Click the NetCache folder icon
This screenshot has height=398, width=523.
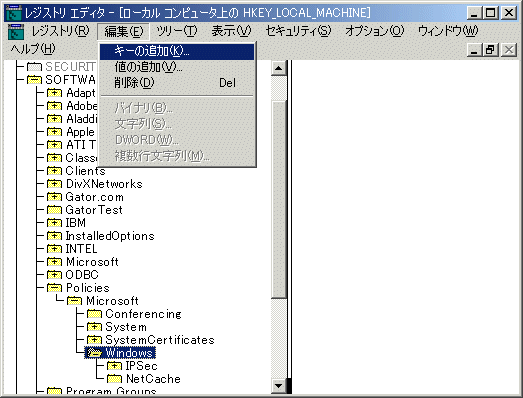[114, 379]
